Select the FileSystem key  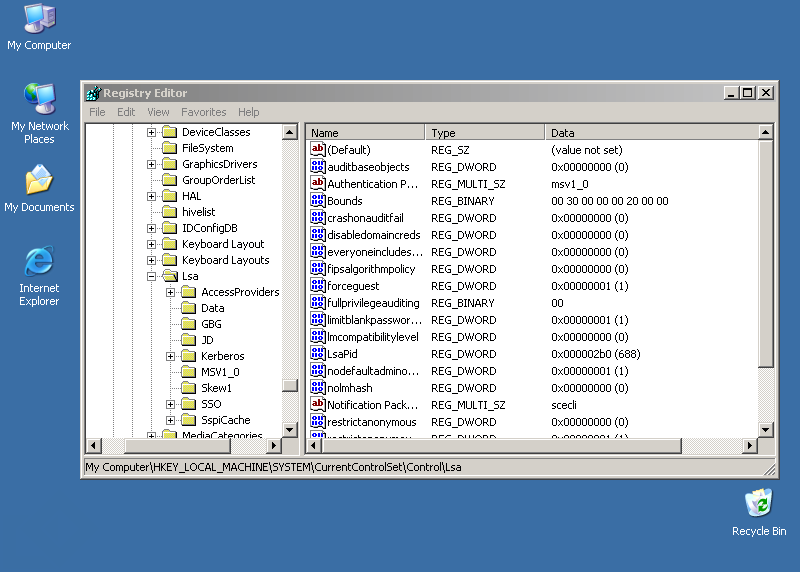(x=208, y=148)
